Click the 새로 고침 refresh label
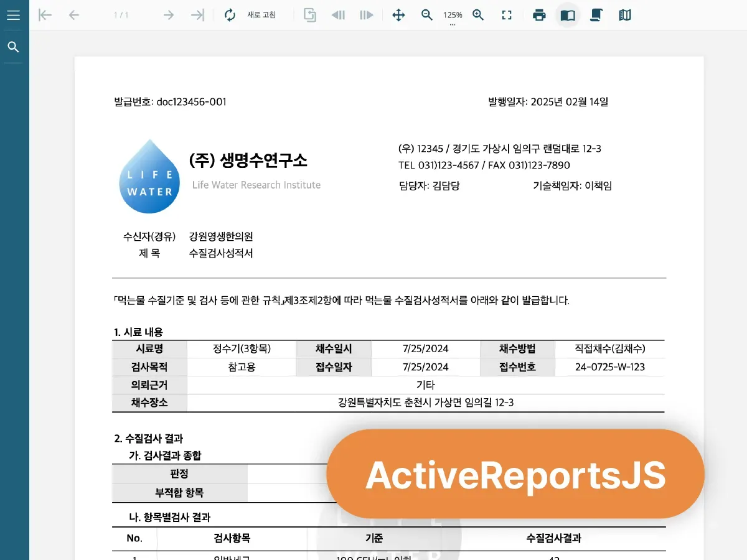The width and height of the screenshot is (747, 560). (x=261, y=15)
